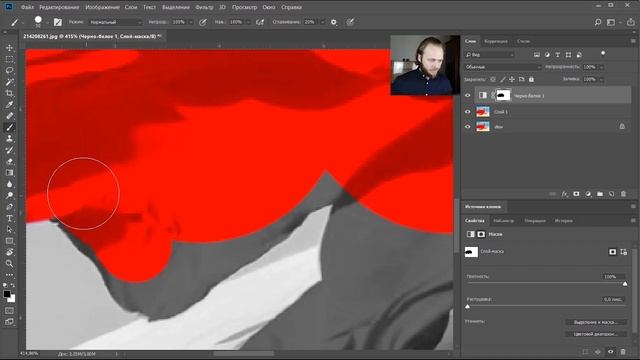640x360 pixels.
Task: Create new adjustment layer icon
Action: [588, 194]
